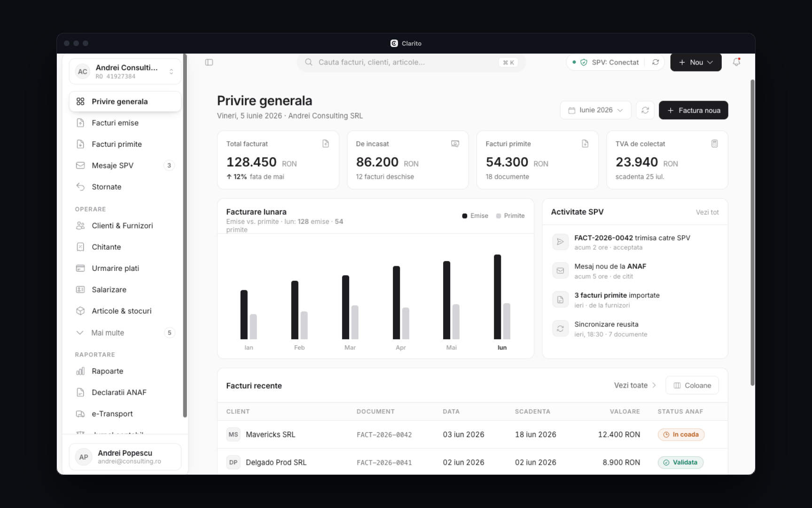812x508 pixels.
Task: Click the In coada status badge
Action: click(x=681, y=435)
